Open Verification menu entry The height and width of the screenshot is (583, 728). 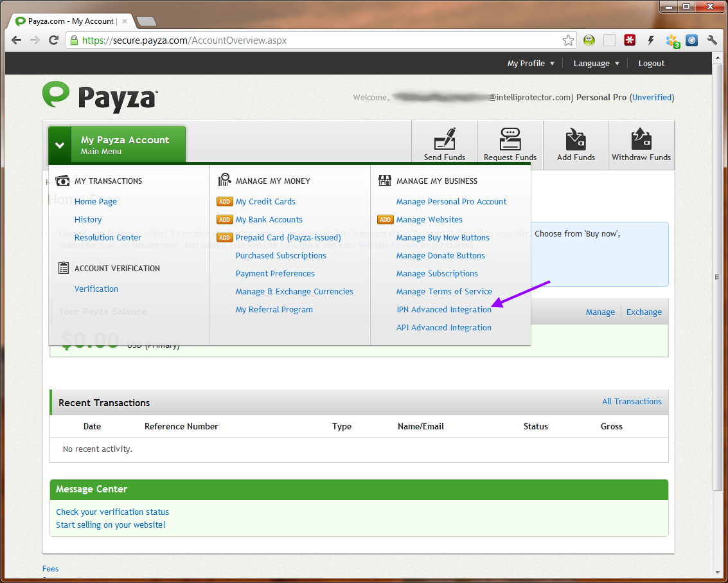point(96,289)
